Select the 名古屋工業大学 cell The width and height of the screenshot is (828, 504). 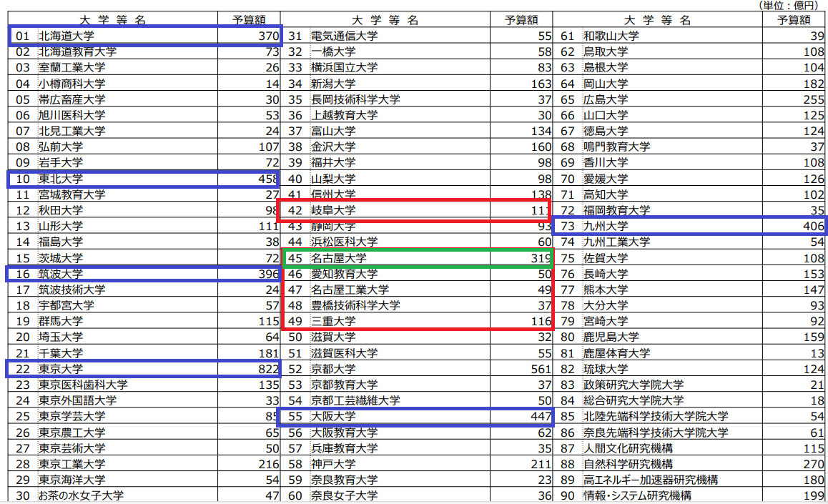coord(350,290)
